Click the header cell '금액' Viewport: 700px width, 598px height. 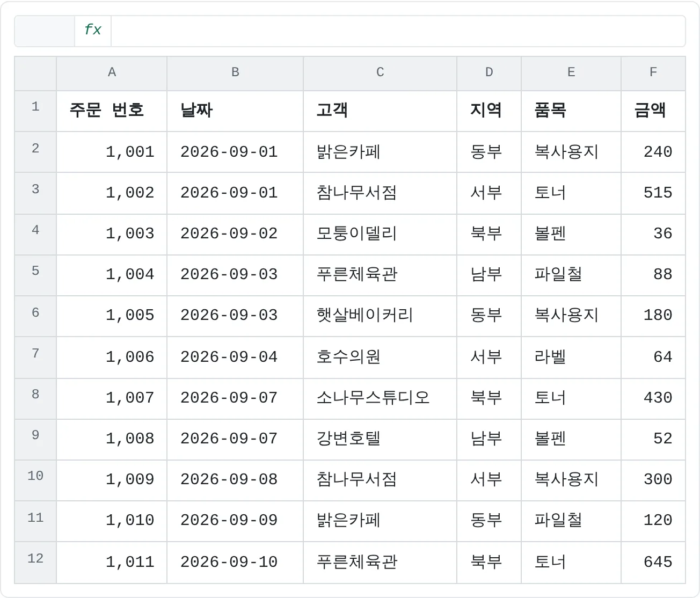click(x=653, y=111)
